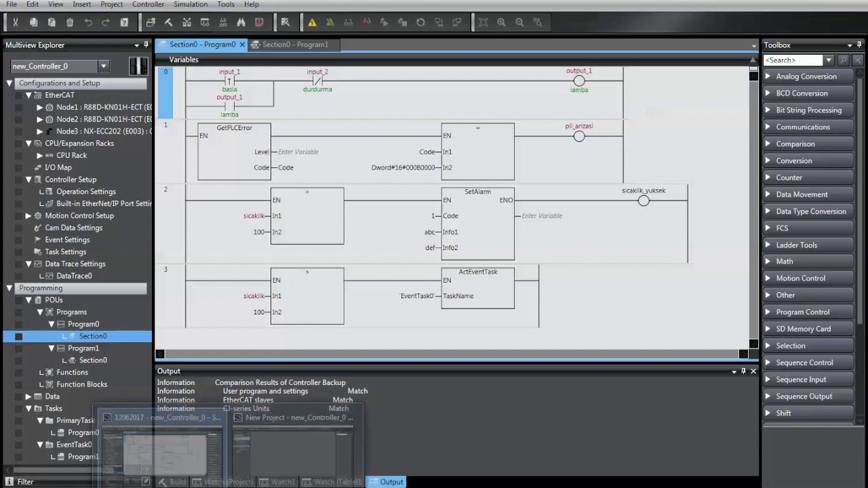868x488 pixels.
Task: Click the binoculars Search icon in toolbar
Action: [x=241, y=22]
